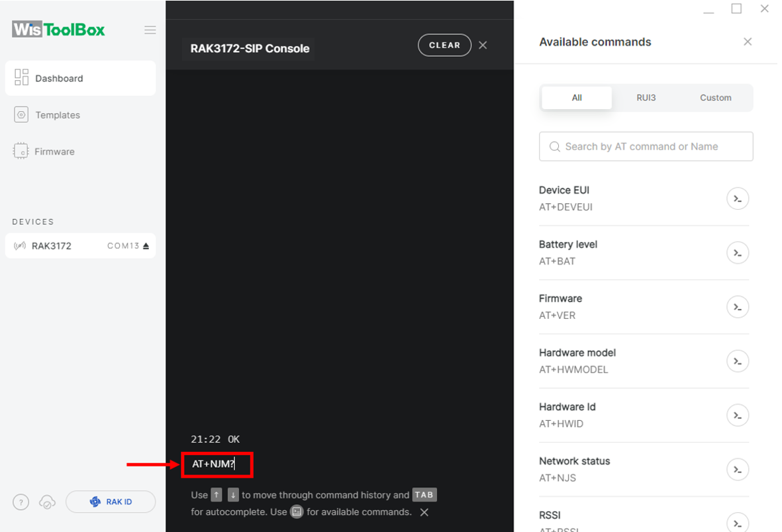
Task: Click the search magnifier icon
Action: 555,147
